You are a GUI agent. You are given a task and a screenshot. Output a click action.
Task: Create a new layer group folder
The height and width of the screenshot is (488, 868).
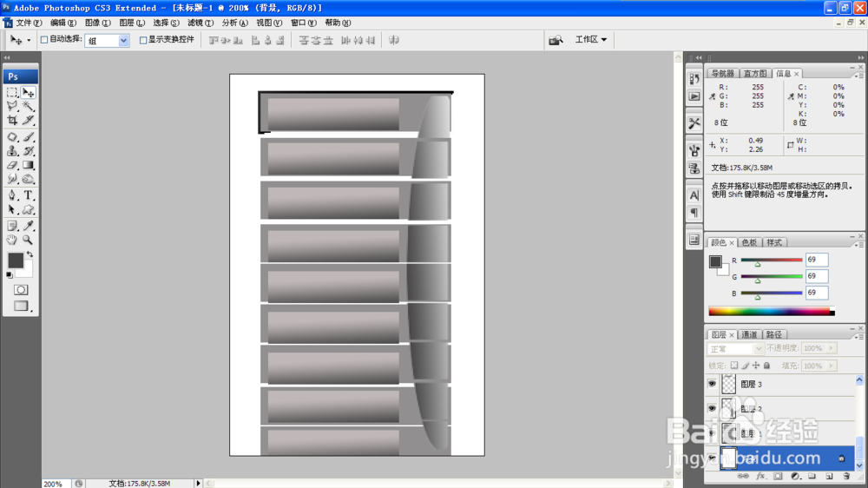click(x=812, y=477)
